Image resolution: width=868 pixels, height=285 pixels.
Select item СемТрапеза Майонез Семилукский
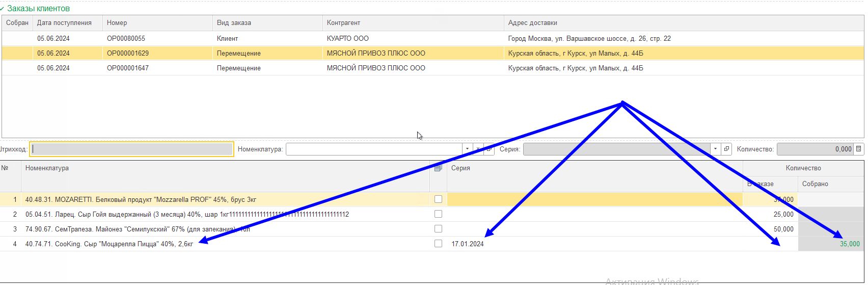pos(138,229)
